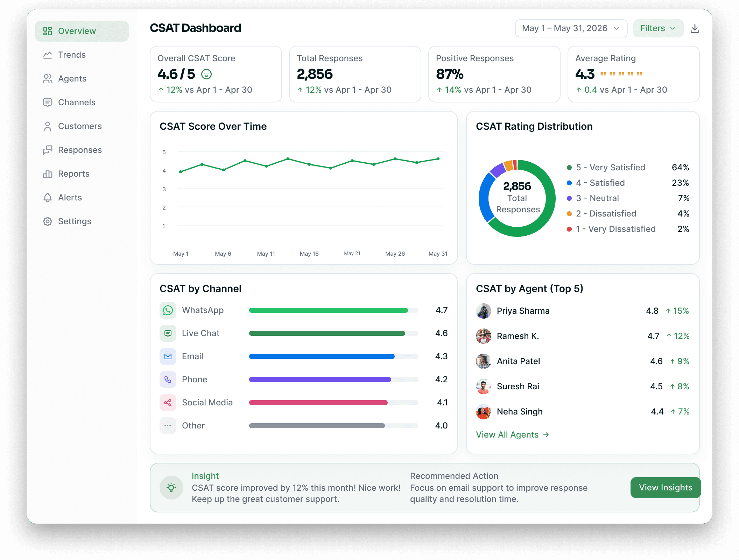Click the View Insights button
This screenshot has width=739, height=560.
[666, 488]
